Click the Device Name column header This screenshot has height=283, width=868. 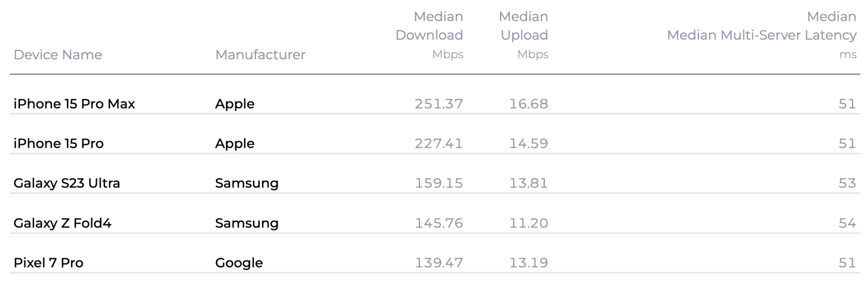58,55
